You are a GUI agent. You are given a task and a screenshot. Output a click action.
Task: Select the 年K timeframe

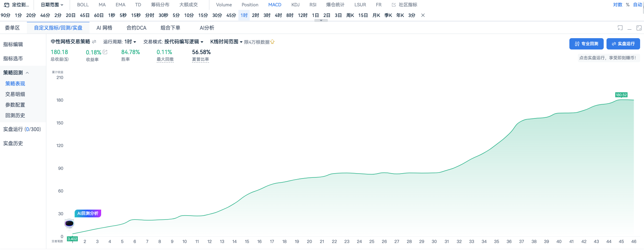pyautogui.click(x=400, y=16)
